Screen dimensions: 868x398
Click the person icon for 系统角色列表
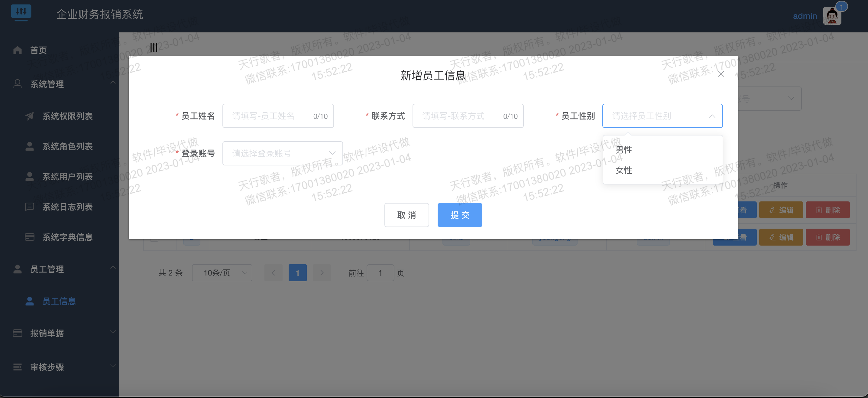pyautogui.click(x=30, y=146)
